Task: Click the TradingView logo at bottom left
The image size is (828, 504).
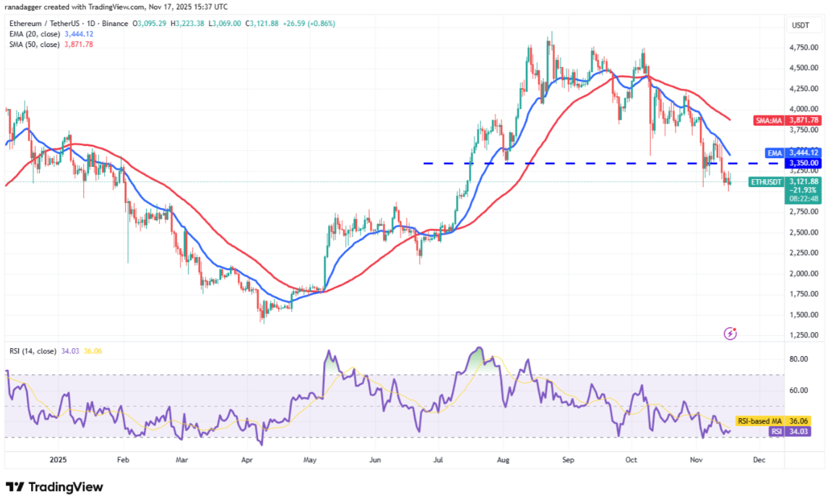Action: (55, 487)
